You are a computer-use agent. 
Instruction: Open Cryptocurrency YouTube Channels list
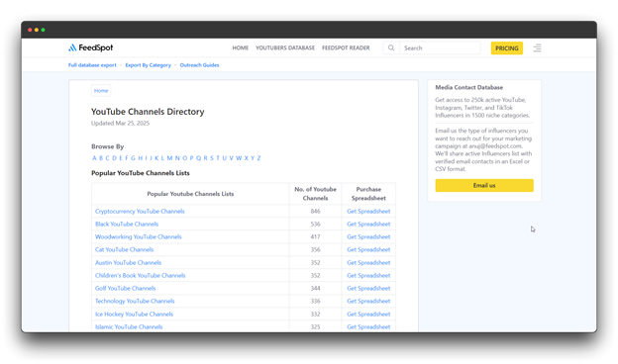[140, 212]
